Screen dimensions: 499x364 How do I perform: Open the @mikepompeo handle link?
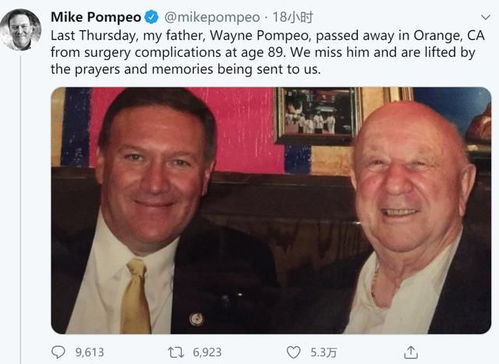click(212, 17)
